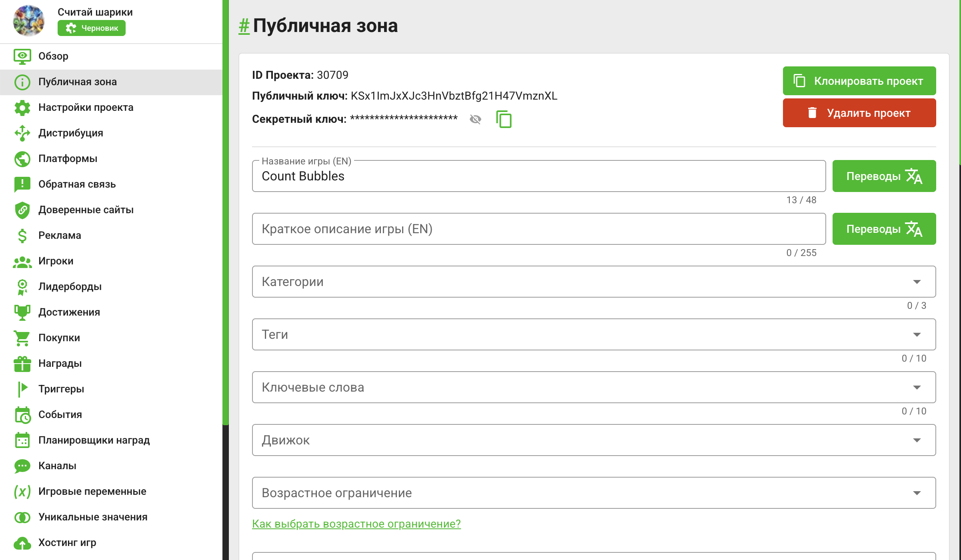Click the Реклама dollar icon
961x560 pixels.
22,236
